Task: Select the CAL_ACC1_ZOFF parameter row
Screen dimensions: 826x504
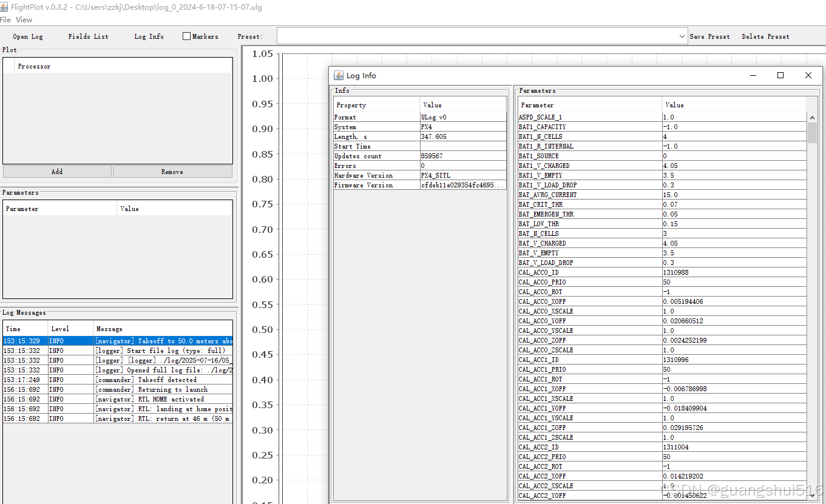Action: coord(662,428)
